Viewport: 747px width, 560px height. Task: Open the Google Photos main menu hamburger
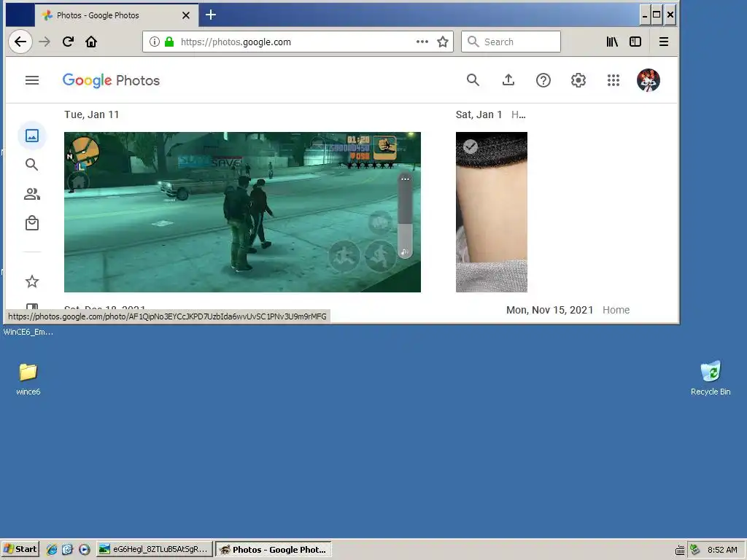(32, 80)
